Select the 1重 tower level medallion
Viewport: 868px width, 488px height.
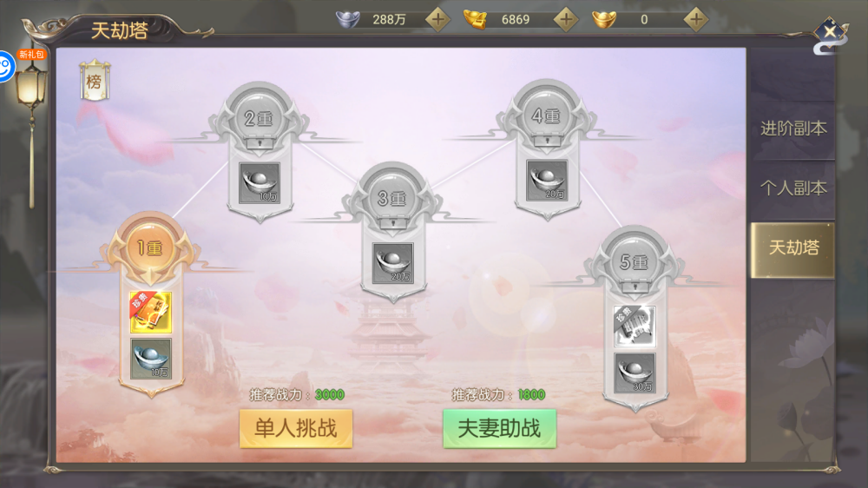pyautogui.click(x=150, y=247)
